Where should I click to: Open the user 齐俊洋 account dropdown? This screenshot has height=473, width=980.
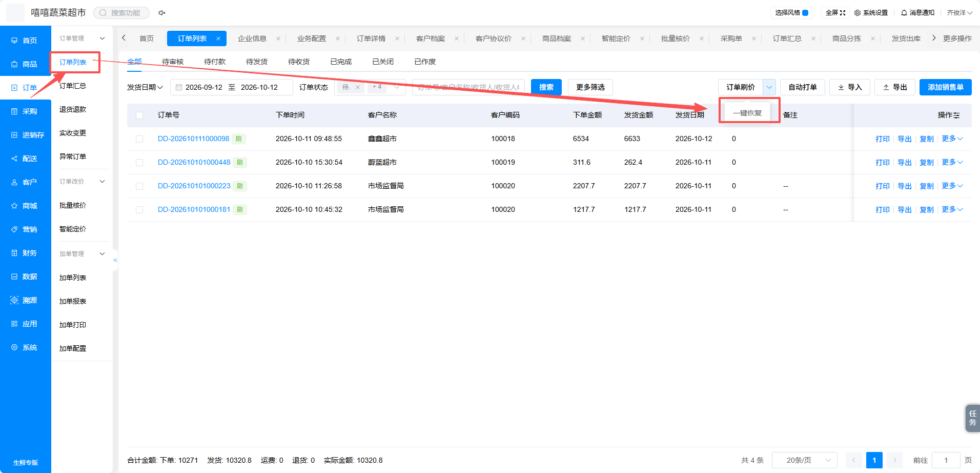pyautogui.click(x=959, y=13)
